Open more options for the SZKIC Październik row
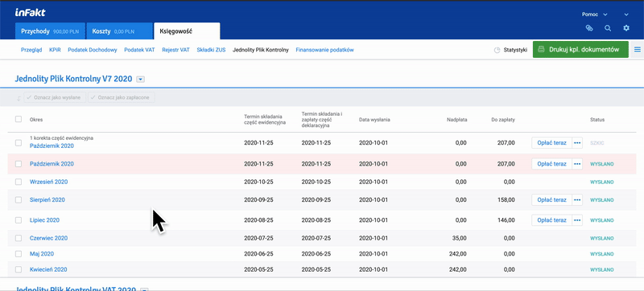 (577, 142)
